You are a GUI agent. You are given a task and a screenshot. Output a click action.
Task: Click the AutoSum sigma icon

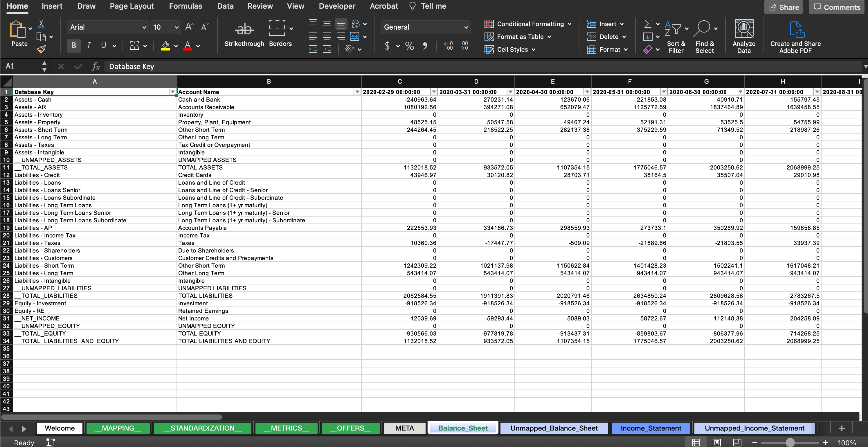pyautogui.click(x=647, y=24)
